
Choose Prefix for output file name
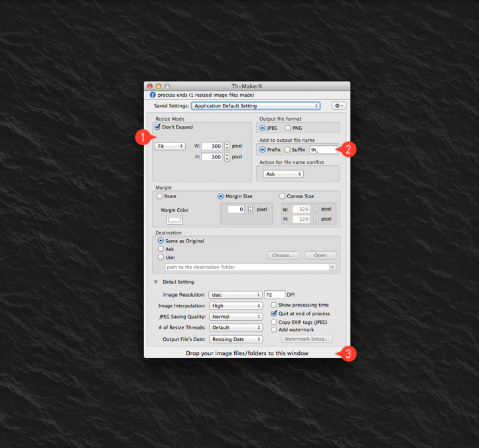click(x=263, y=150)
